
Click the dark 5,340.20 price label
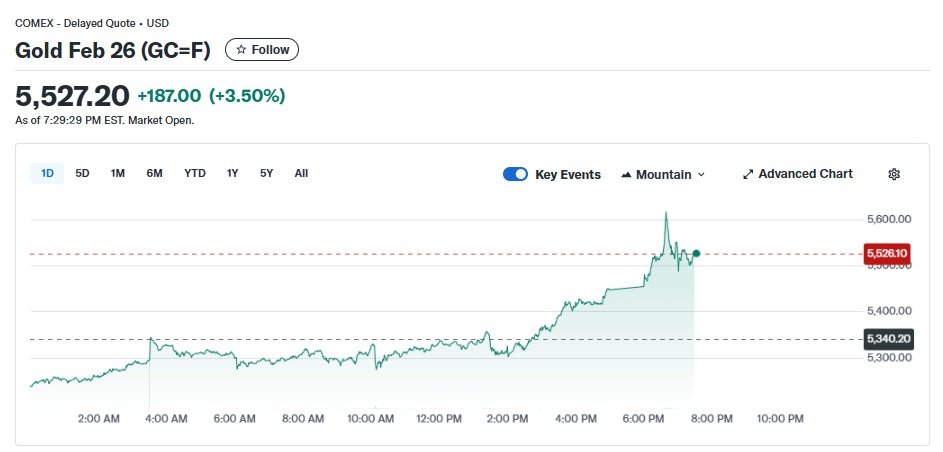coord(887,339)
